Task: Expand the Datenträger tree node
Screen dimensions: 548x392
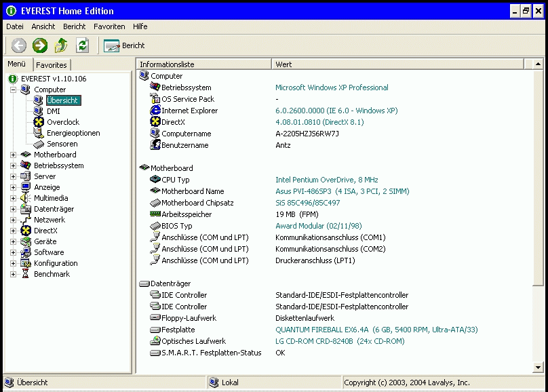Action: 13,209
